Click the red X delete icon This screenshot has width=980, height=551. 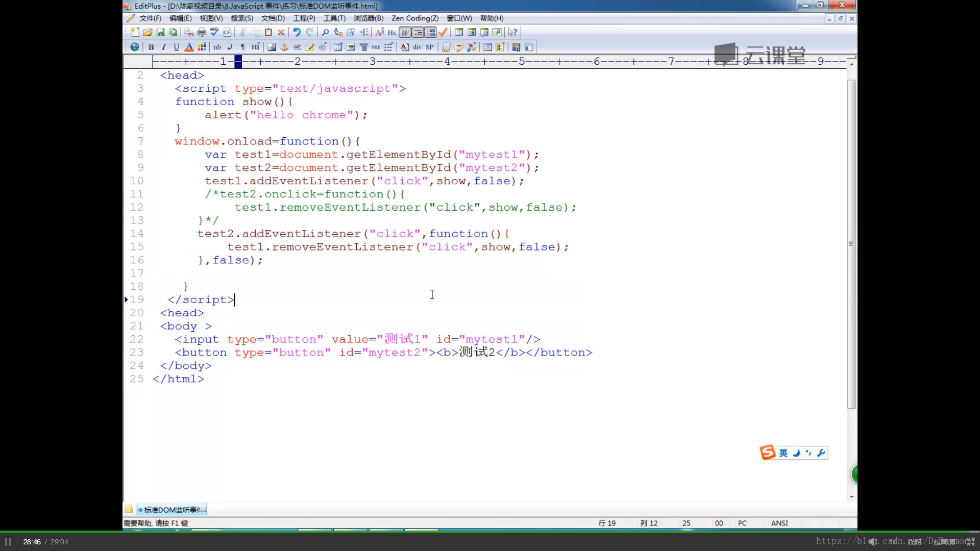(281, 32)
